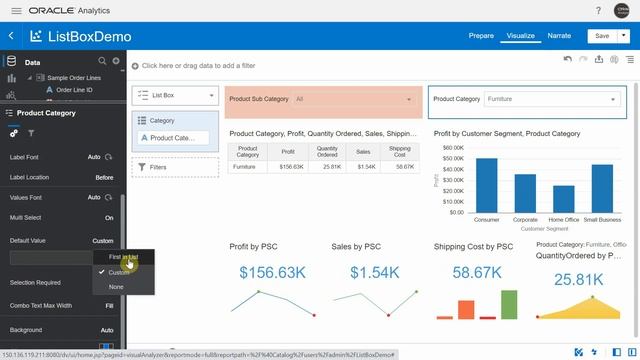Reset Values Font with the refresh icon
This screenshot has height=360, width=640.
(x=108, y=198)
